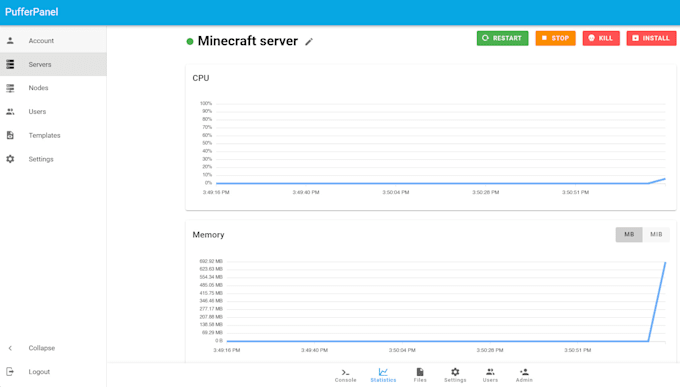Click the Install button
The width and height of the screenshot is (680, 387).
pyautogui.click(x=651, y=38)
